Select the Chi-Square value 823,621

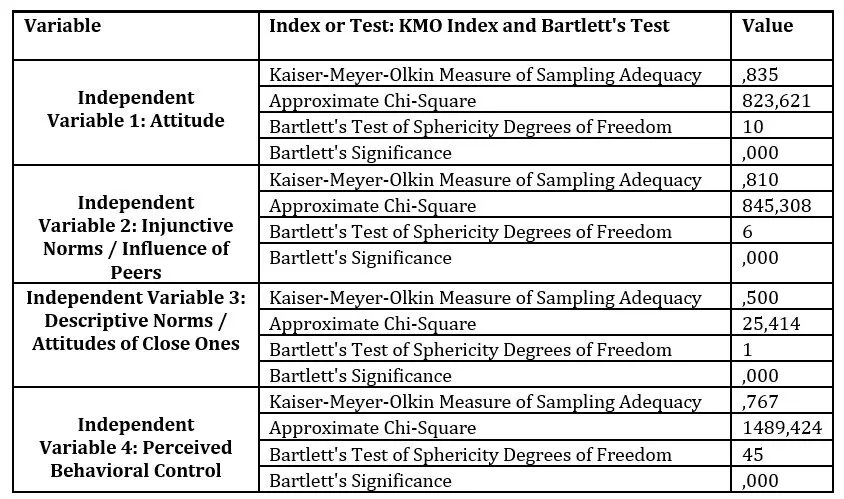coord(775,101)
